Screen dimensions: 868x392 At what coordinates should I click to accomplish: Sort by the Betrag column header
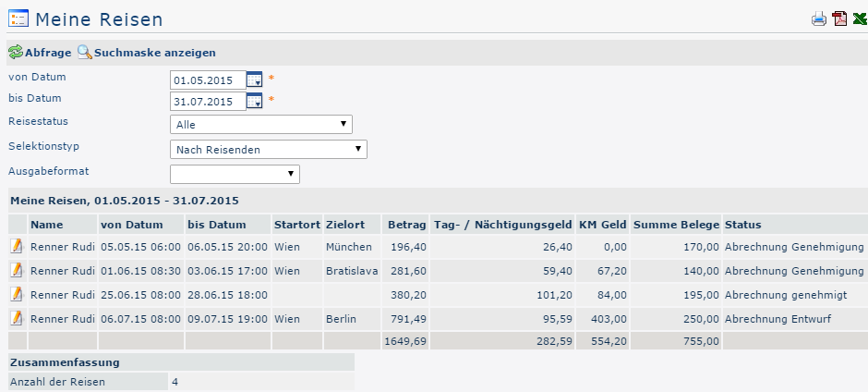click(406, 225)
